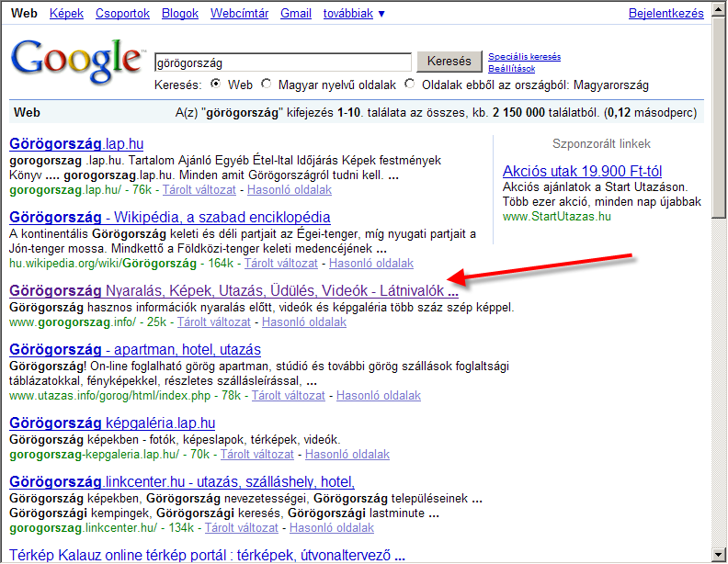The image size is (728, 564).
Task: Open the Csoportok link
Action: click(x=122, y=14)
